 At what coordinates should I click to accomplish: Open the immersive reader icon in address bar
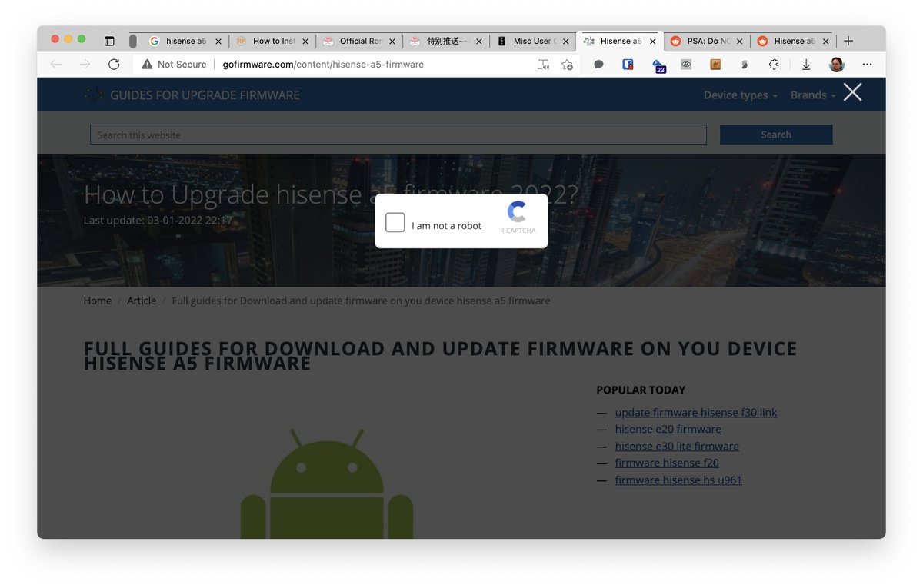click(543, 65)
